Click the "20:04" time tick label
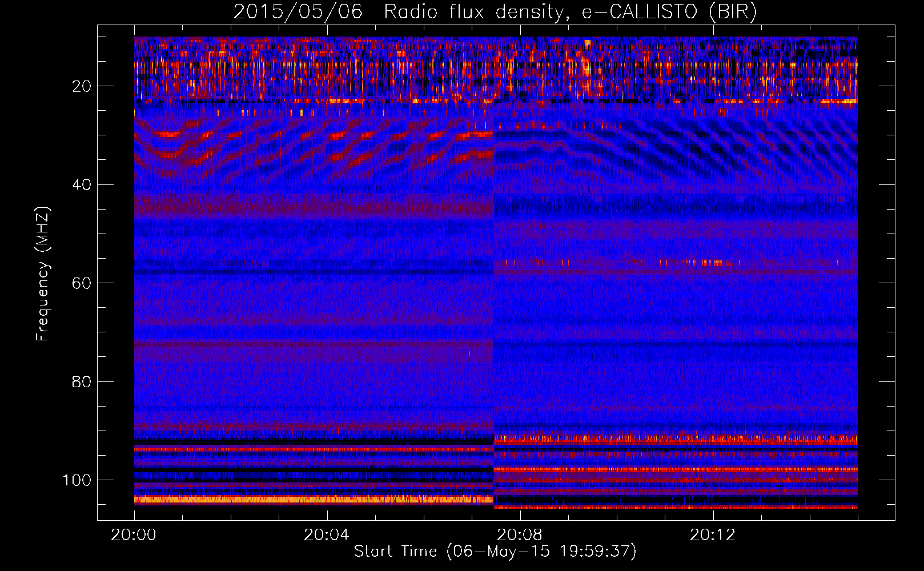This screenshot has width=924, height=571. (x=327, y=535)
